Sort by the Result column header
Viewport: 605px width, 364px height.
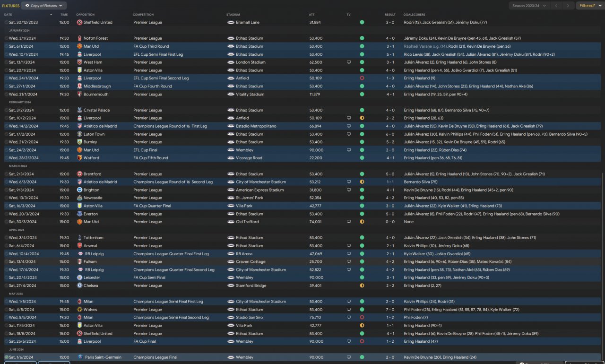(x=390, y=15)
